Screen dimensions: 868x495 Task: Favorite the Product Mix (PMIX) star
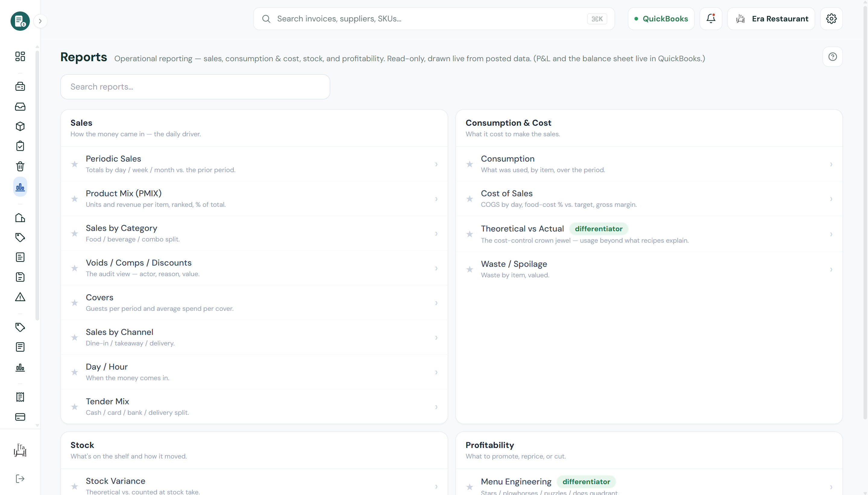[74, 199]
